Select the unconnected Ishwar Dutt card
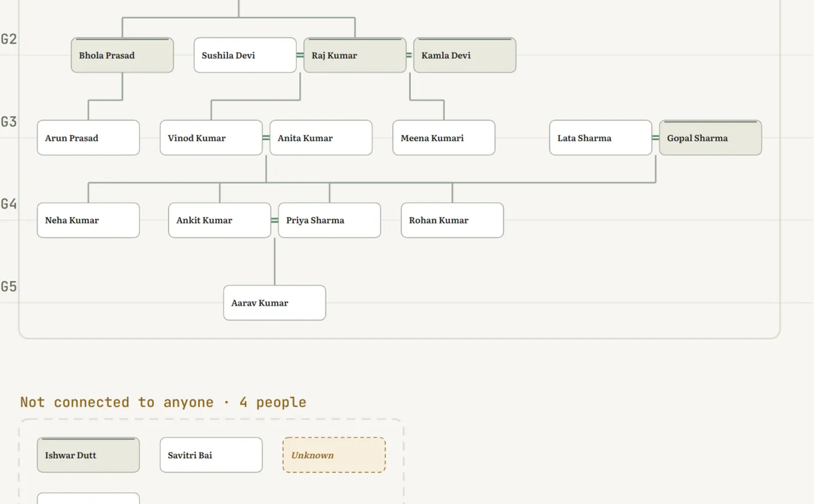Image resolution: width=814 pixels, height=504 pixels. [88, 455]
